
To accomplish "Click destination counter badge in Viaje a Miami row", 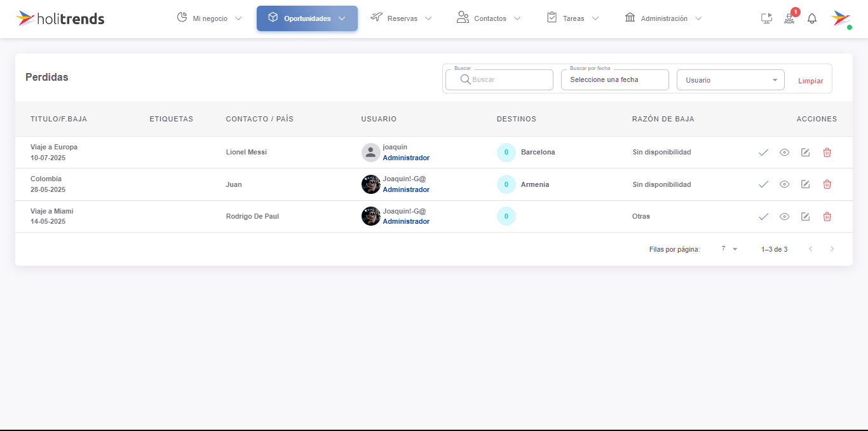I will tap(506, 216).
